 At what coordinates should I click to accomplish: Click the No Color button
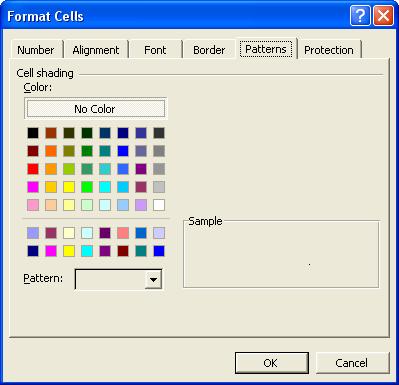click(x=96, y=109)
